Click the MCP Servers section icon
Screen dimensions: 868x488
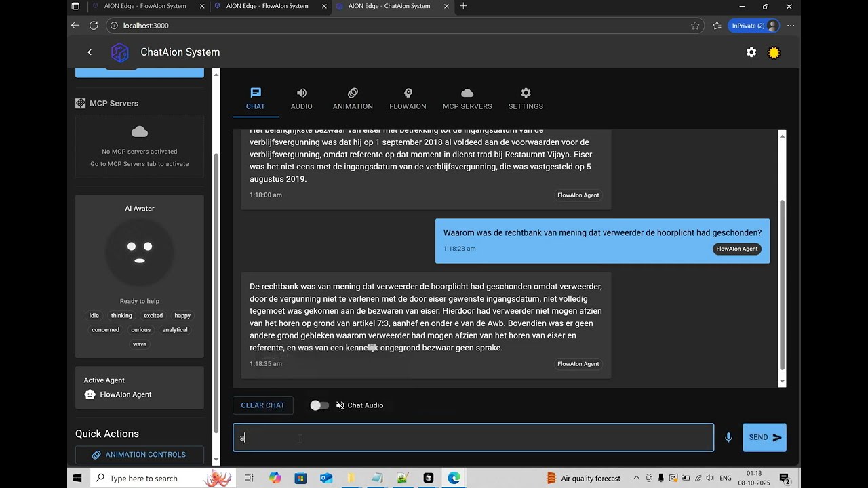(80, 104)
